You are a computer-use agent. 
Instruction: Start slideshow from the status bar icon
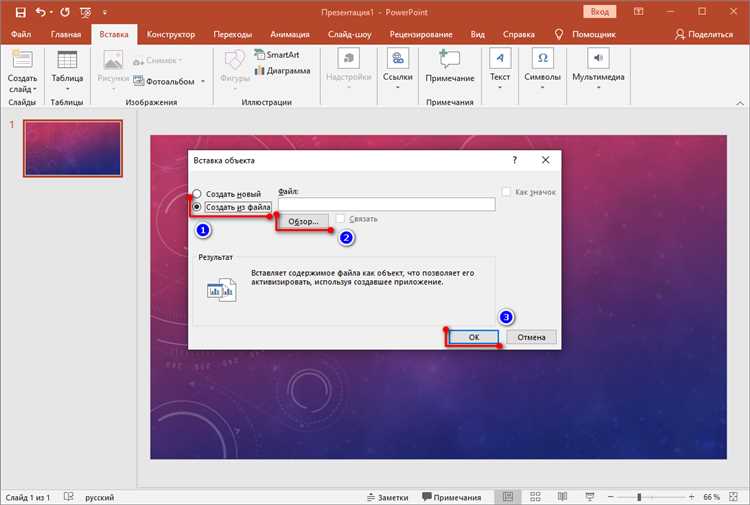click(590, 497)
